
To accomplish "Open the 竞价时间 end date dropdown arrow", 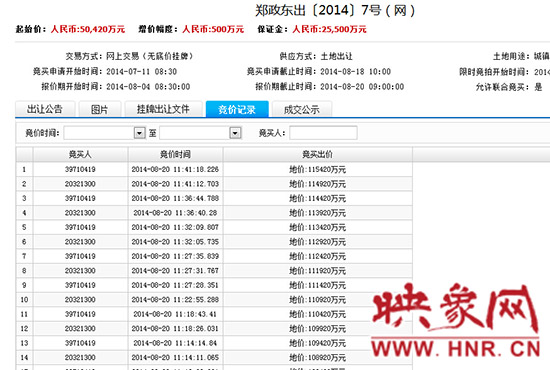I will click(235, 133).
